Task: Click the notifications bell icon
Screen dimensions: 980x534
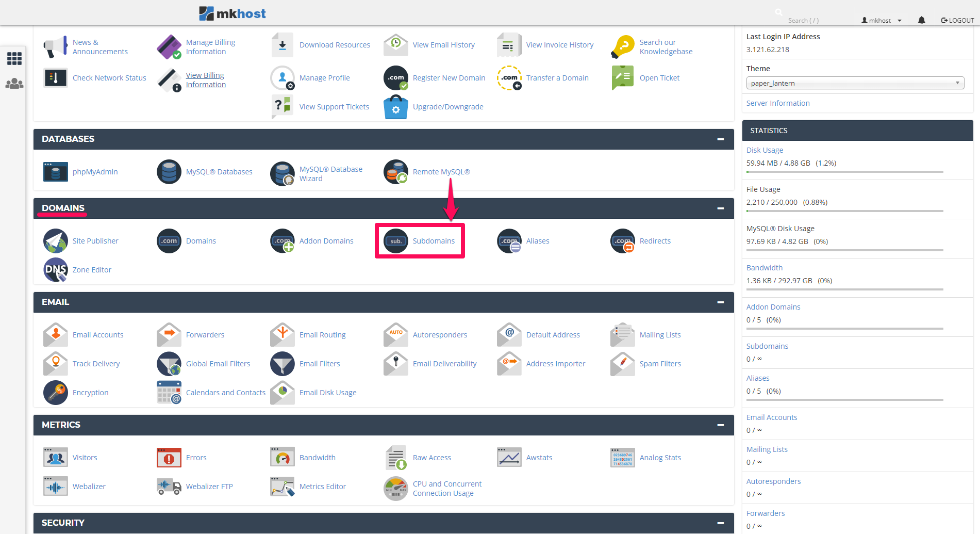Action: coord(921,20)
